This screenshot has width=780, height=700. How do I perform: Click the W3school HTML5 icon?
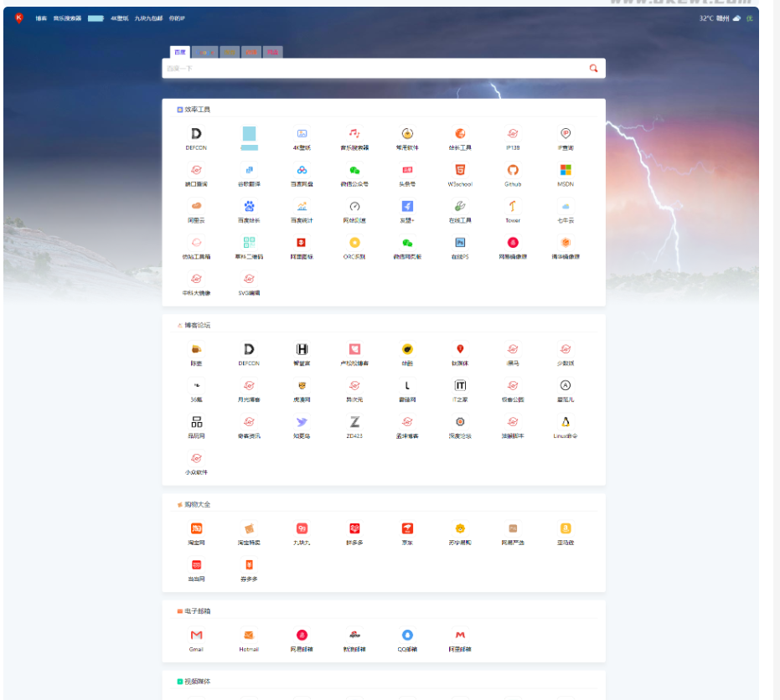click(459, 170)
